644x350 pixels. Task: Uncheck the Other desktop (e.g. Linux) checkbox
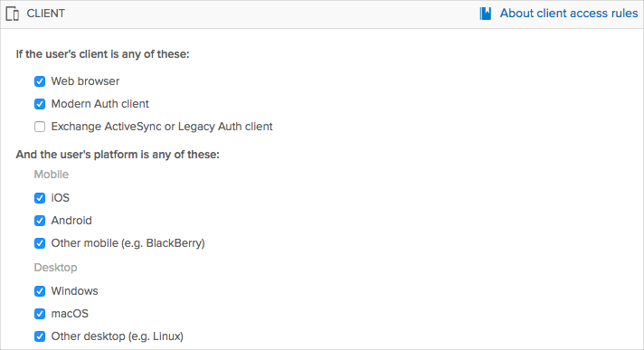coord(40,336)
